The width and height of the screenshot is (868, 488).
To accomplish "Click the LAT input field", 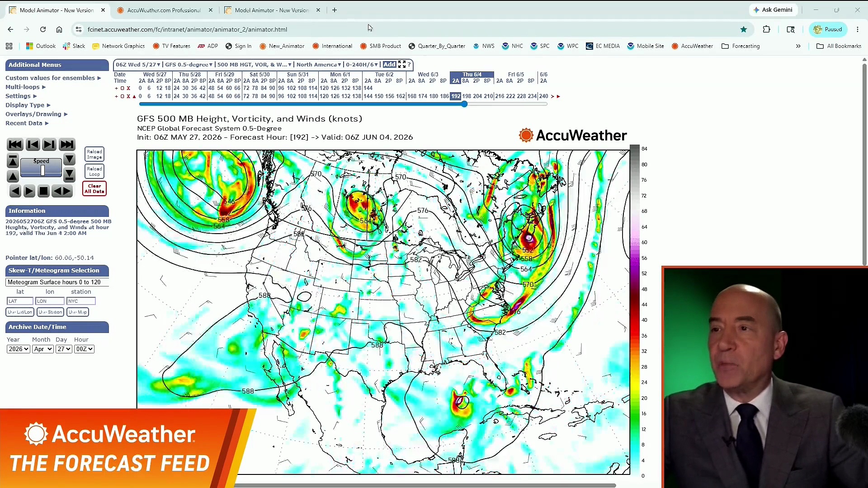I will coord(20,301).
